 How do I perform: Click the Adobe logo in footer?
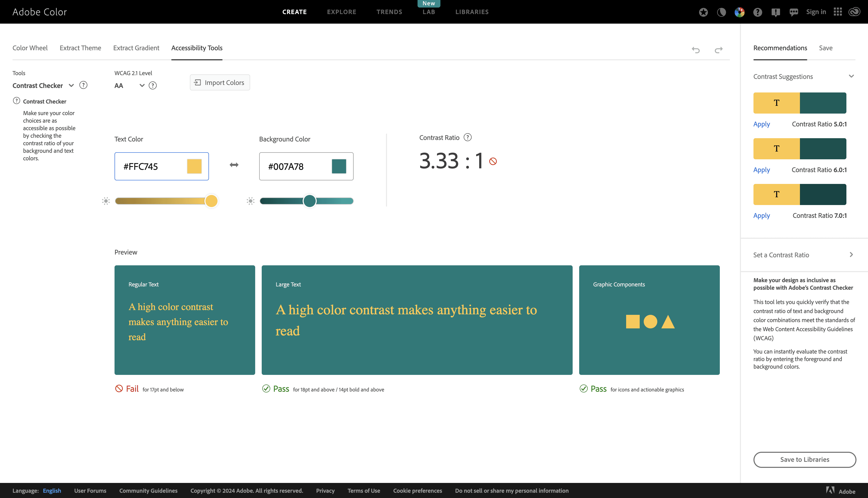click(840, 491)
